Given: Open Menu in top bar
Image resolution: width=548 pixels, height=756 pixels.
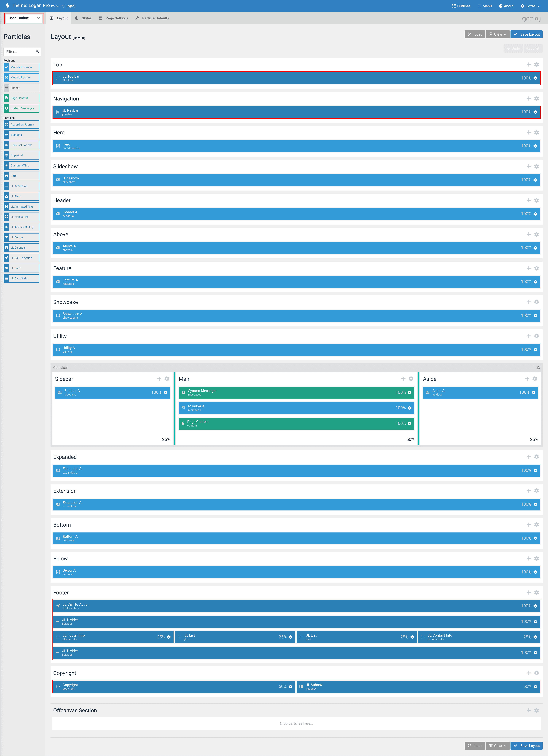Looking at the screenshot, I should click(485, 6).
